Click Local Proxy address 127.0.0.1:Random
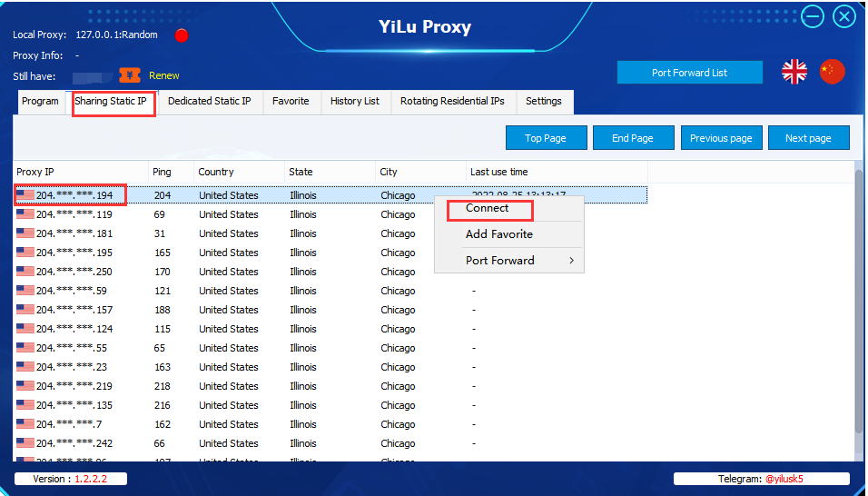The height and width of the screenshot is (496, 868). pos(117,35)
